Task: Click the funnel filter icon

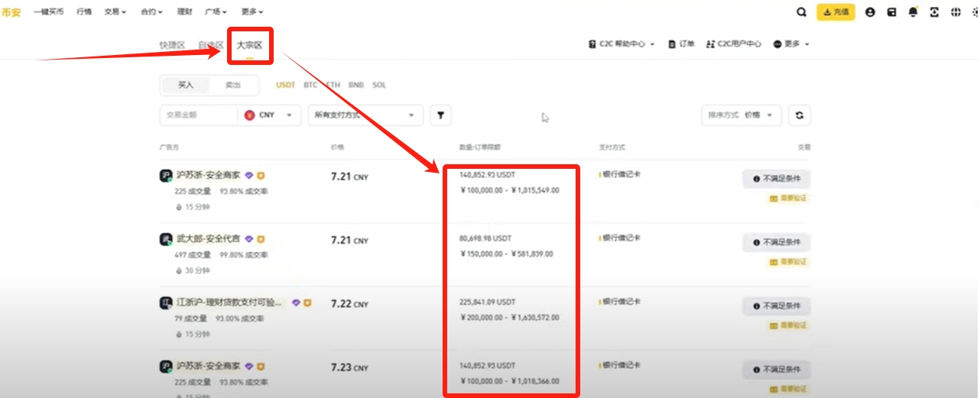Action: pos(440,115)
